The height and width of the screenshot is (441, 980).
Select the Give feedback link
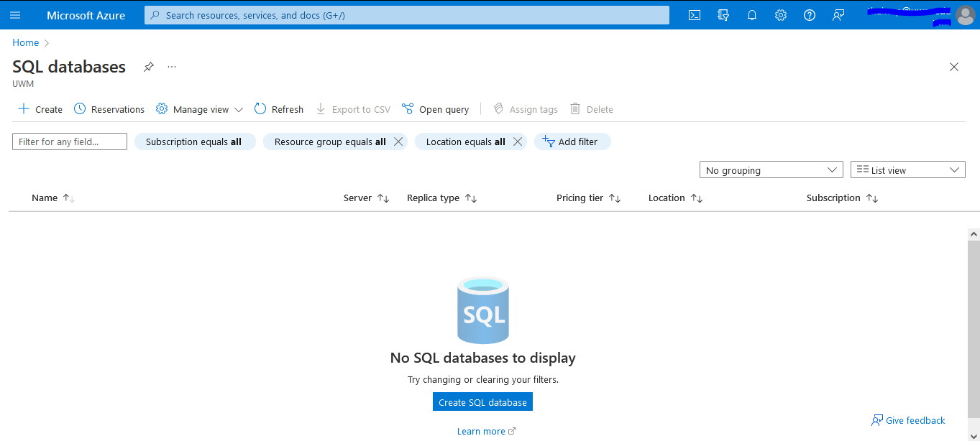coord(908,420)
